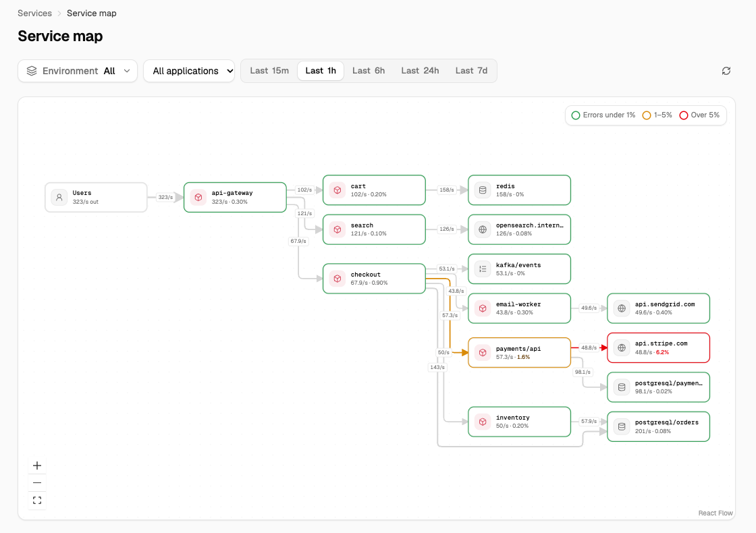Open the React Flow attribution link

pos(715,513)
